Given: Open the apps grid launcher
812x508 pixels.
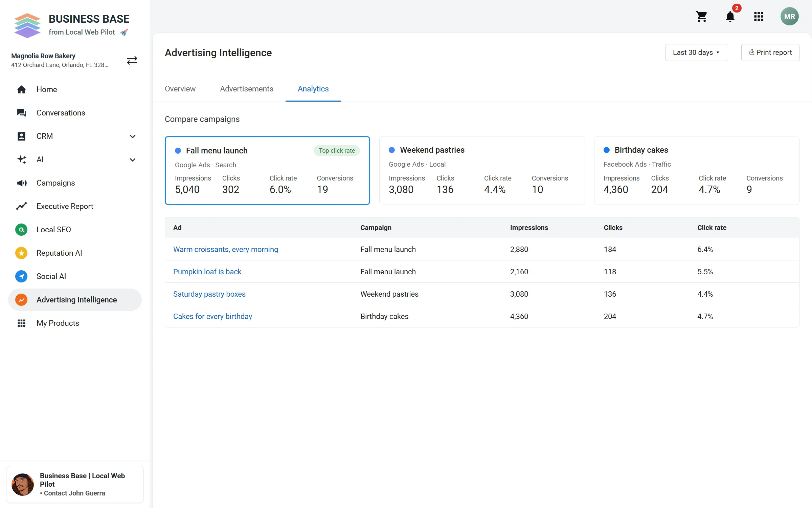Looking at the screenshot, I should coord(759,16).
